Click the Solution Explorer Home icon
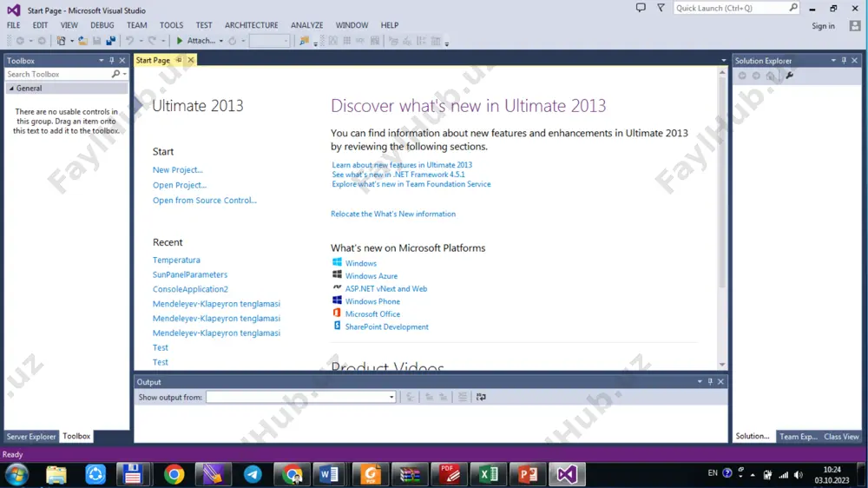Image resolution: width=868 pixels, height=488 pixels. click(x=771, y=76)
